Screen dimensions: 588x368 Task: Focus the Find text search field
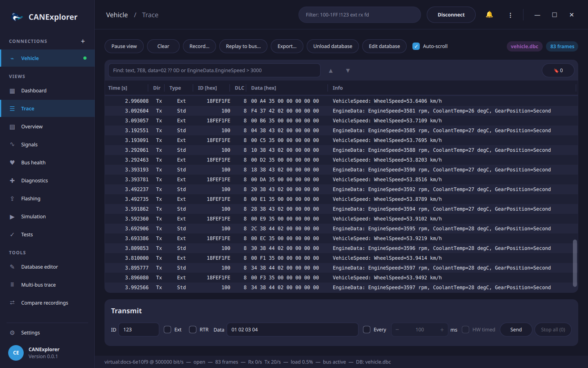pos(214,70)
